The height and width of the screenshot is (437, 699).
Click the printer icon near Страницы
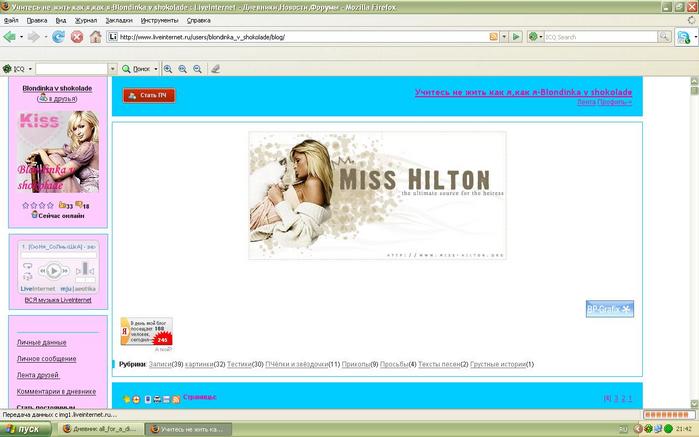(157, 399)
